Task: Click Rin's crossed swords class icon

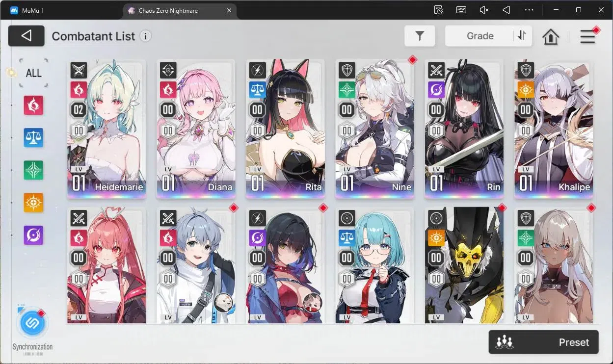Action: pos(436,71)
